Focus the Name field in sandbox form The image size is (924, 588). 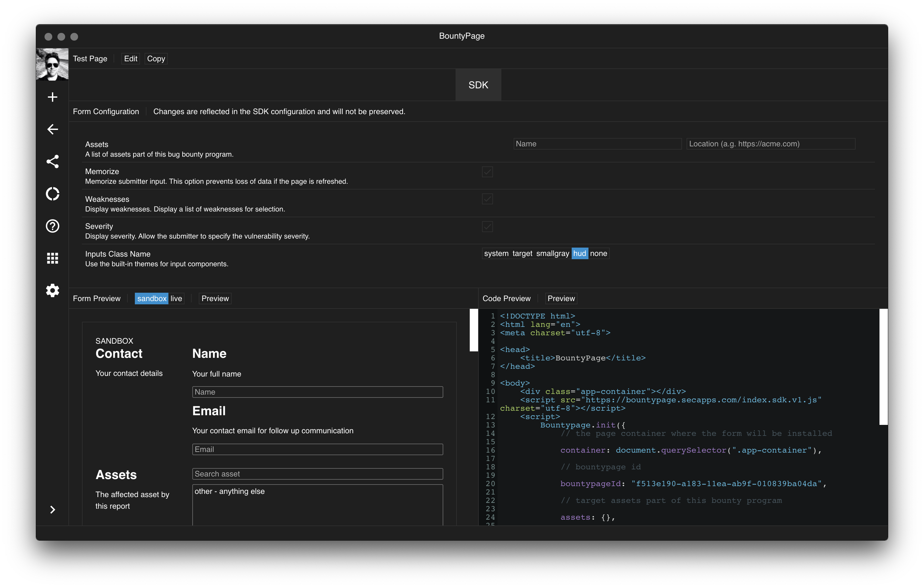pyautogui.click(x=317, y=392)
